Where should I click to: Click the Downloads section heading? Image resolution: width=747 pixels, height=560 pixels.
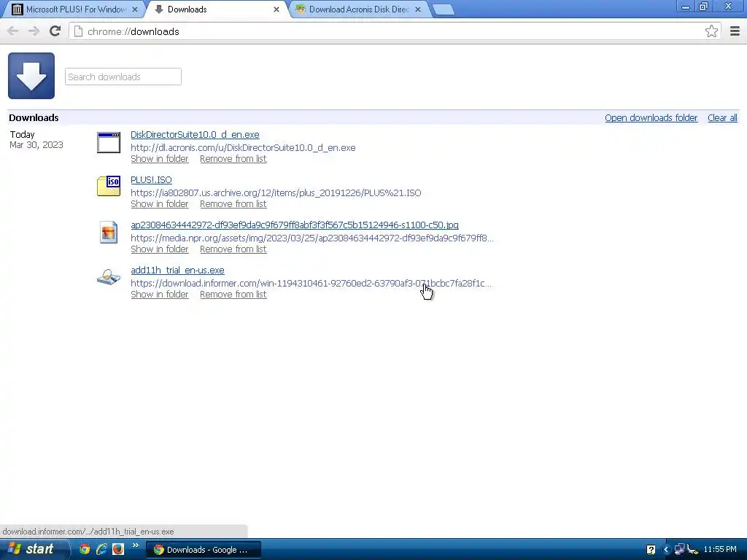pos(34,117)
